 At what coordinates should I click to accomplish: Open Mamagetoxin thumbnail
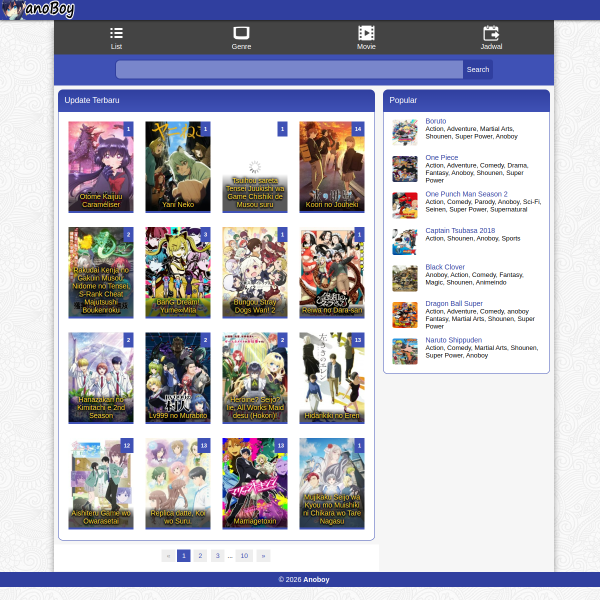(255, 484)
